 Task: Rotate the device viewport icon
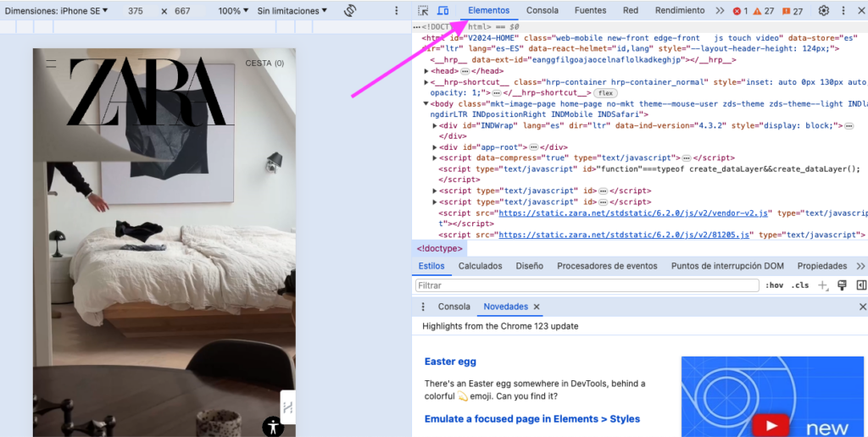tap(350, 10)
